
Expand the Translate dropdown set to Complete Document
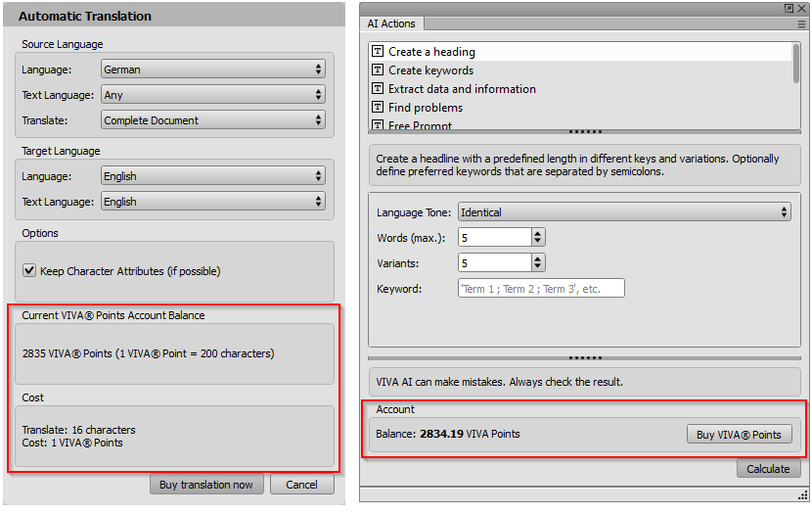click(x=212, y=120)
